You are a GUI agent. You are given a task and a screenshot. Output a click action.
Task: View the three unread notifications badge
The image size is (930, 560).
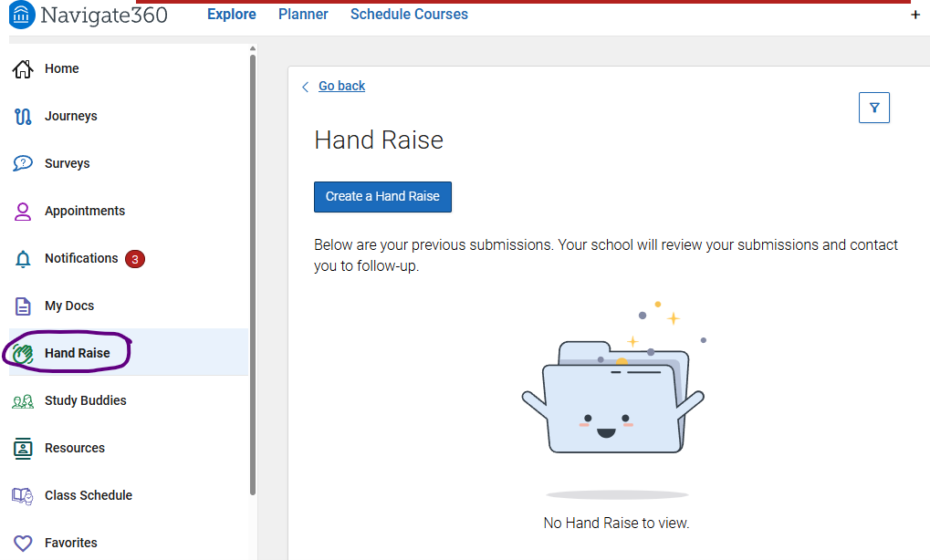click(135, 258)
